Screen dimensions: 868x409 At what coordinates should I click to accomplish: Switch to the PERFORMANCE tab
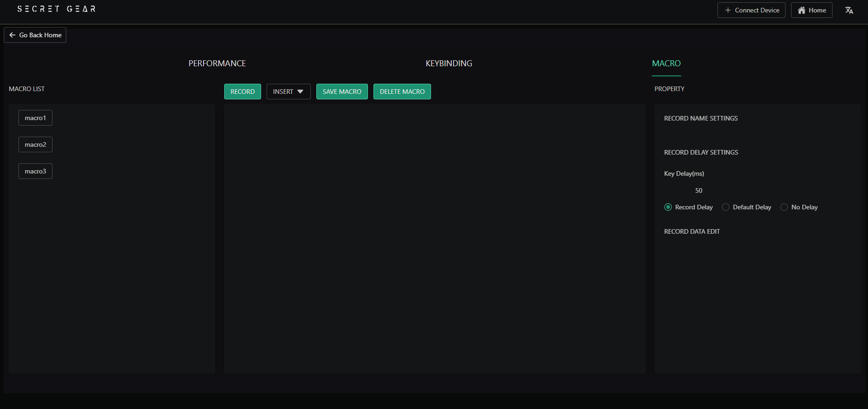tap(217, 63)
